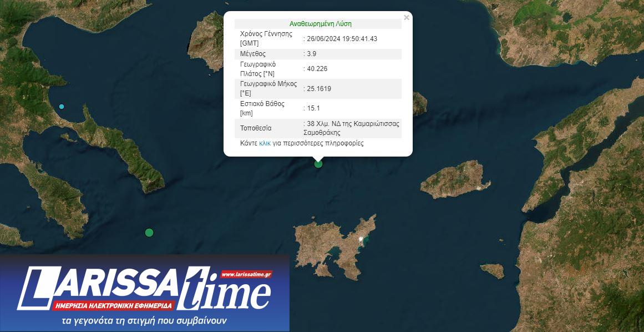Click the red "ΗΜΕΡΗΣΙΑ ΗΛΕΚΤΡΟΝΙΚΗ ΕΦΗΜΕΡΙΔΑ" banner
Screen dimensions: 644x332
coord(114,306)
